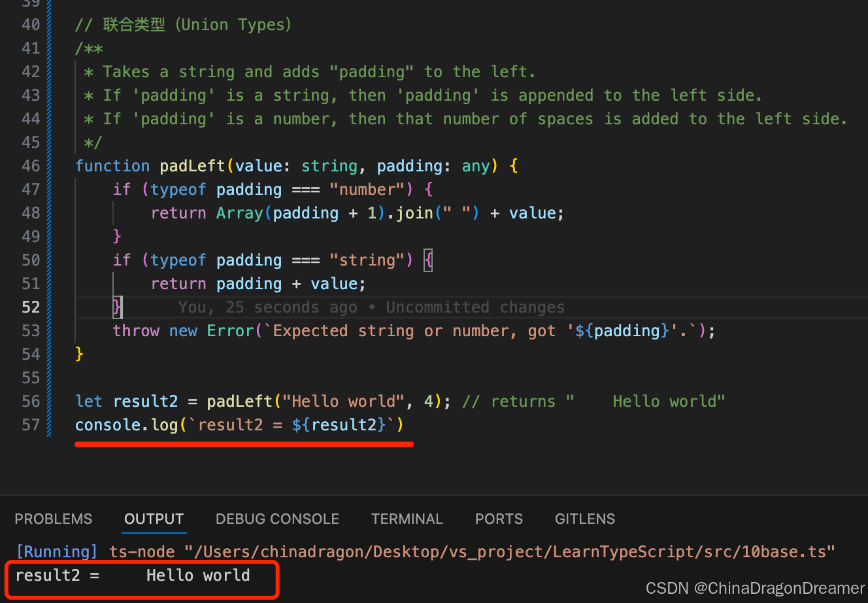This screenshot has width=868, height=603.
Task: Click the '${padding}' interpolation on line 53
Action: (x=622, y=331)
